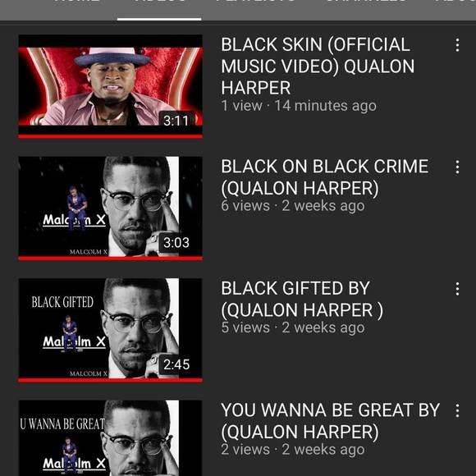Play the BLACK SKIN red throne thumbnail

(x=111, y=86)
